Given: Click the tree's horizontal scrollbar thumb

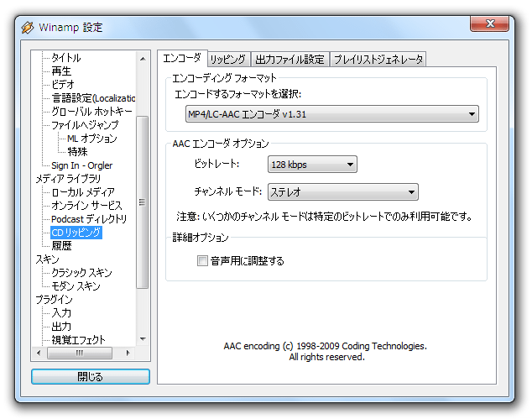Looking at the screenshot, I should point(80,353).
